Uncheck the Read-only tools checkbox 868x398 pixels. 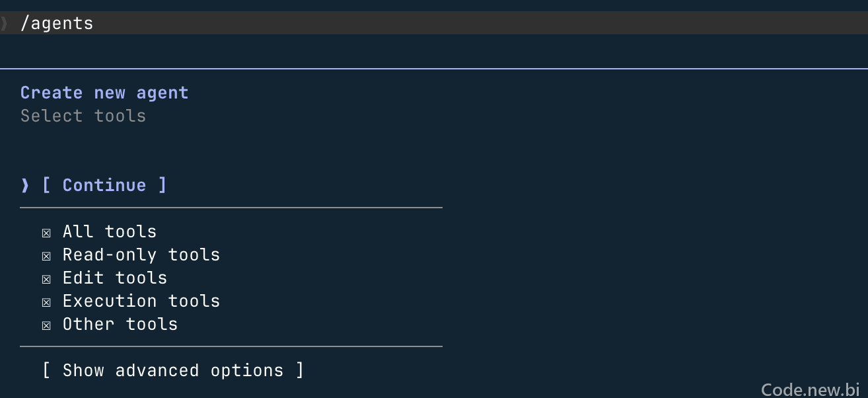click(x=46, y=256)
